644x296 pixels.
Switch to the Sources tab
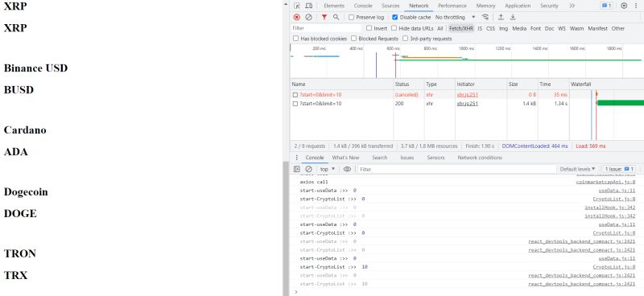(x=390, y=6)
